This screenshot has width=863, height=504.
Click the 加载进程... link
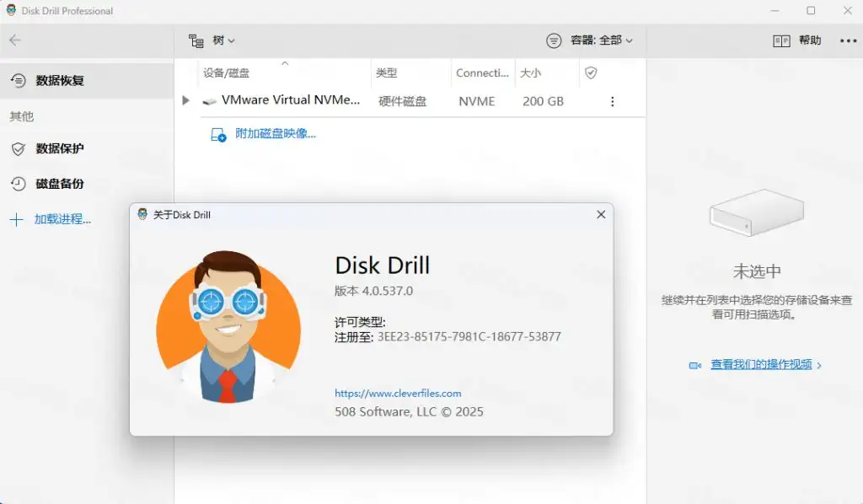click(x=62, y=219)
